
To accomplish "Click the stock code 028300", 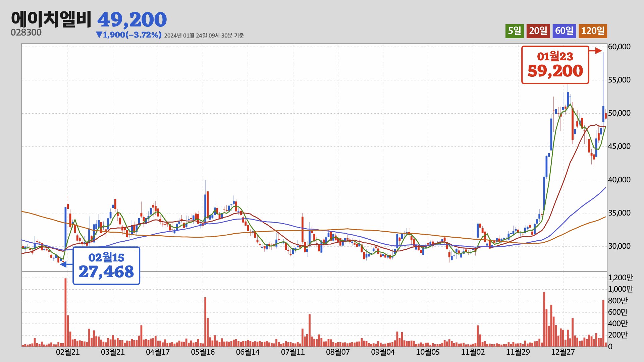I will tap(26, 33).
